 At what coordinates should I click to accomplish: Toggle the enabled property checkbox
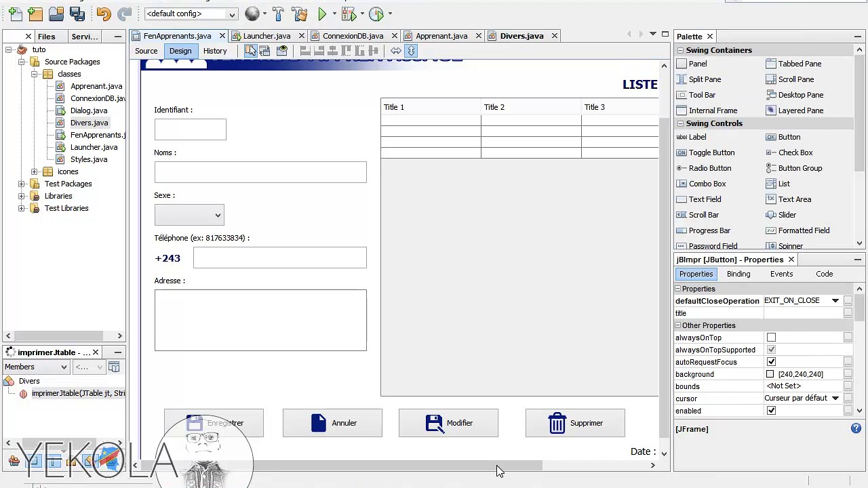(771, 411)
